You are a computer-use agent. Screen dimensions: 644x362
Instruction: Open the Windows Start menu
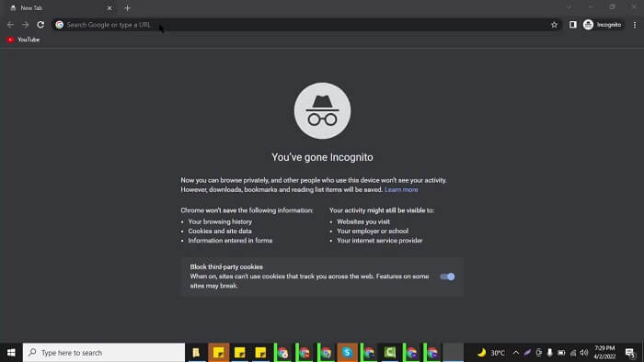(x=11, y=353)
